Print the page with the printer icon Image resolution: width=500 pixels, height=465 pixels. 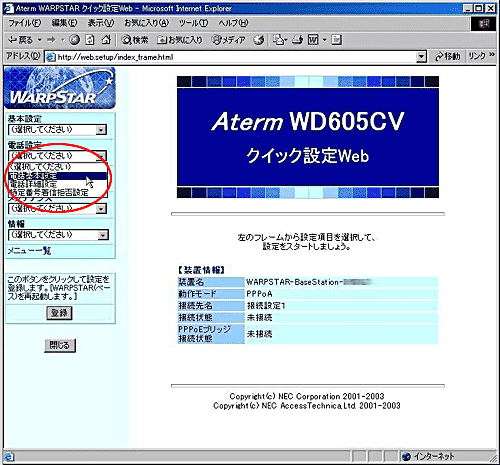(297, 40)
